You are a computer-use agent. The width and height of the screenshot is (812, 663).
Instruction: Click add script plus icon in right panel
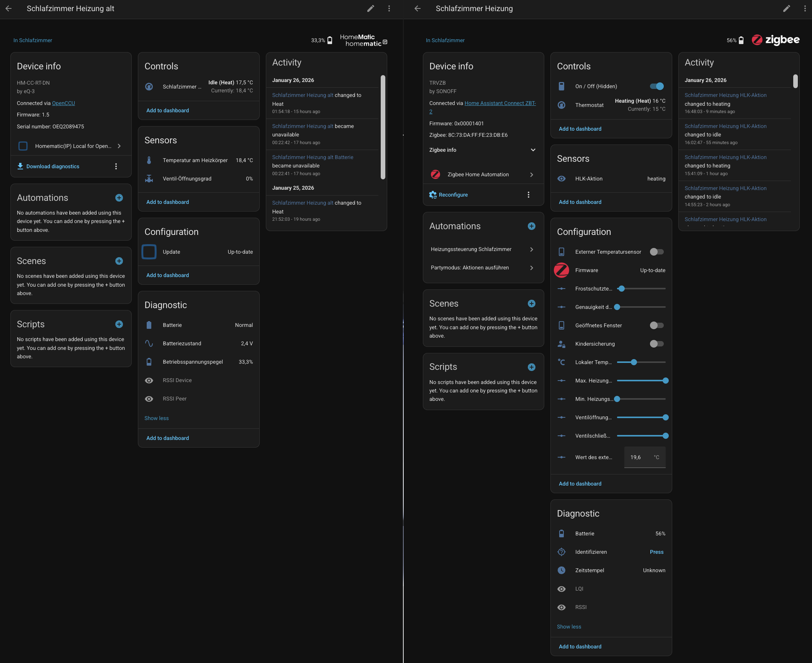(532, 367)
